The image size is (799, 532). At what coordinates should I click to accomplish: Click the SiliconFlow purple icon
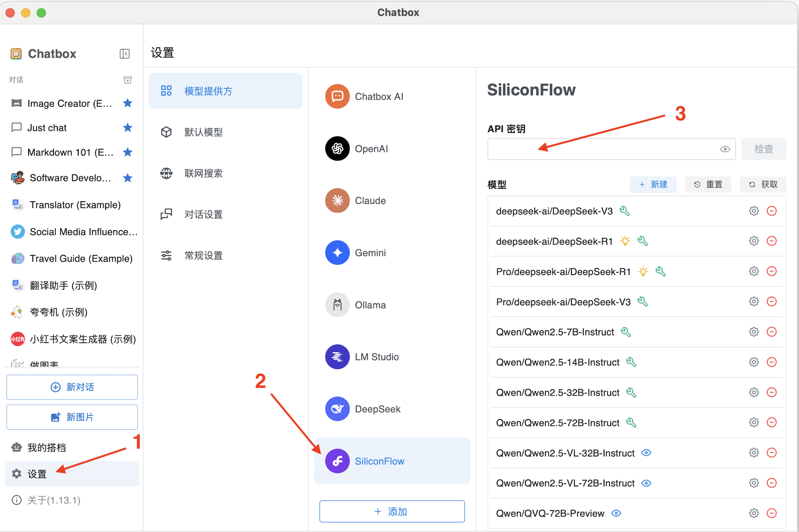click(338, 461)
